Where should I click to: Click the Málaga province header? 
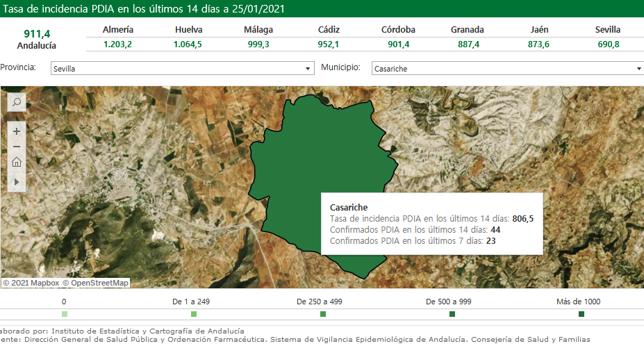click(258, 30)
